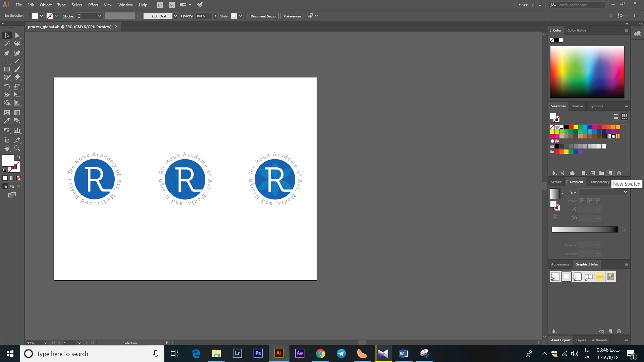Select the Paintbrush tool
This screenshot has height=362, width=644.
coord(17,69)
